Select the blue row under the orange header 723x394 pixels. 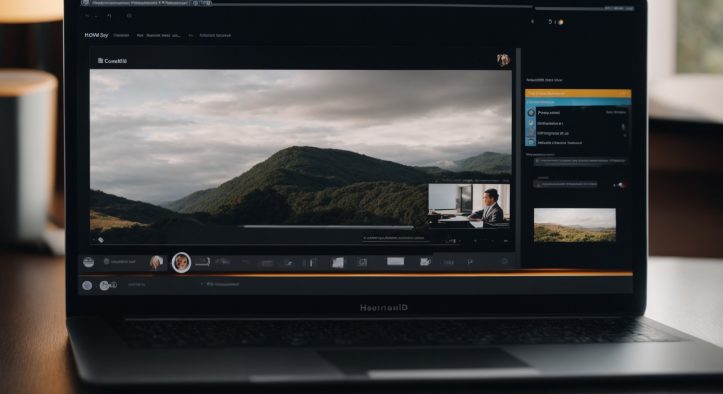pyautogui.click(x=578, y=102)
